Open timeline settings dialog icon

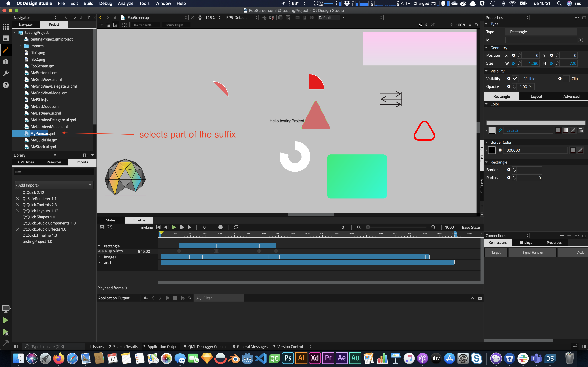pyautogui.click(x=102, y=227)
